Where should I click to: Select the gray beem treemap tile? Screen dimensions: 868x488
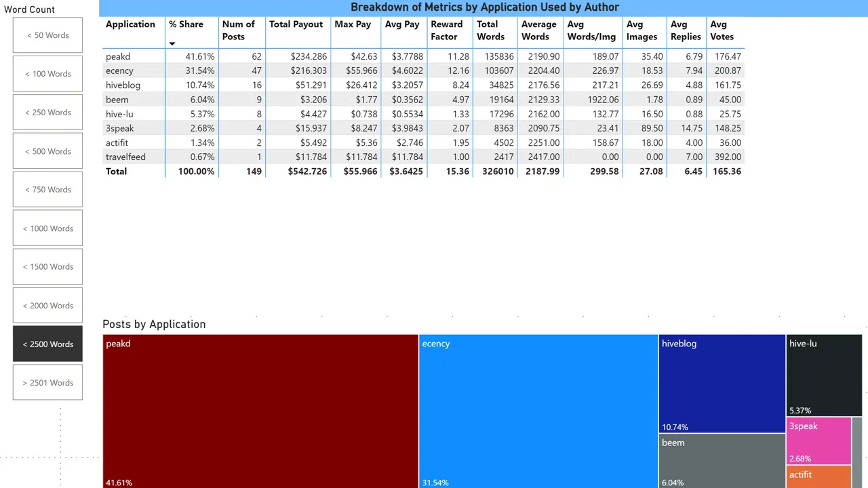(x=722, y=461)
